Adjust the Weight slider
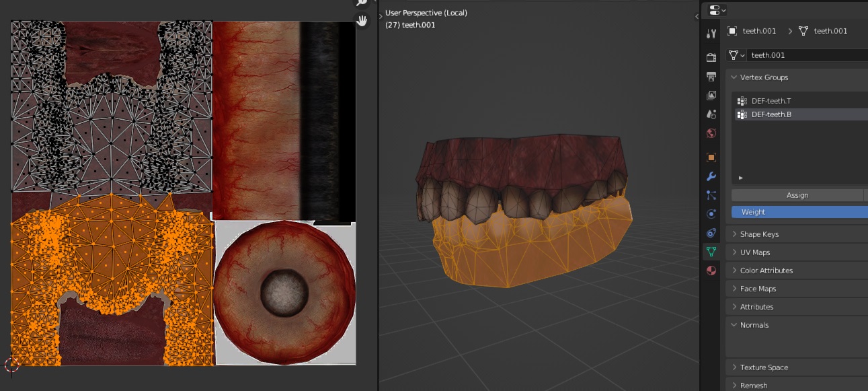The width and height of the screenshot is (868, 391). click(x=799, y=212)
